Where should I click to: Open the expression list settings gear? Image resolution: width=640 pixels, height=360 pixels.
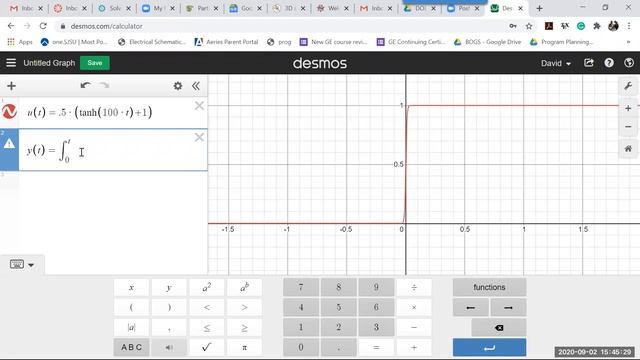(178, 86)
